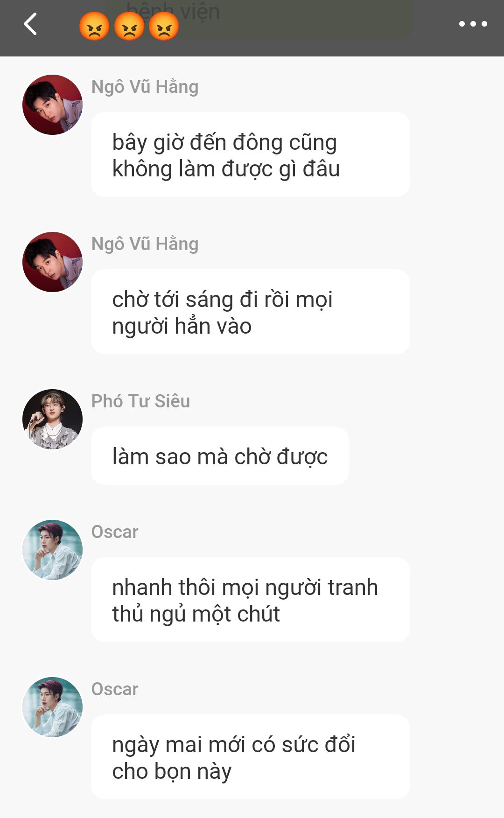Viewport: 504px width, 818px height.
Task: Open Oscar's avatar beside the 'nhanh thôi' message
Action: click(52, 550)
